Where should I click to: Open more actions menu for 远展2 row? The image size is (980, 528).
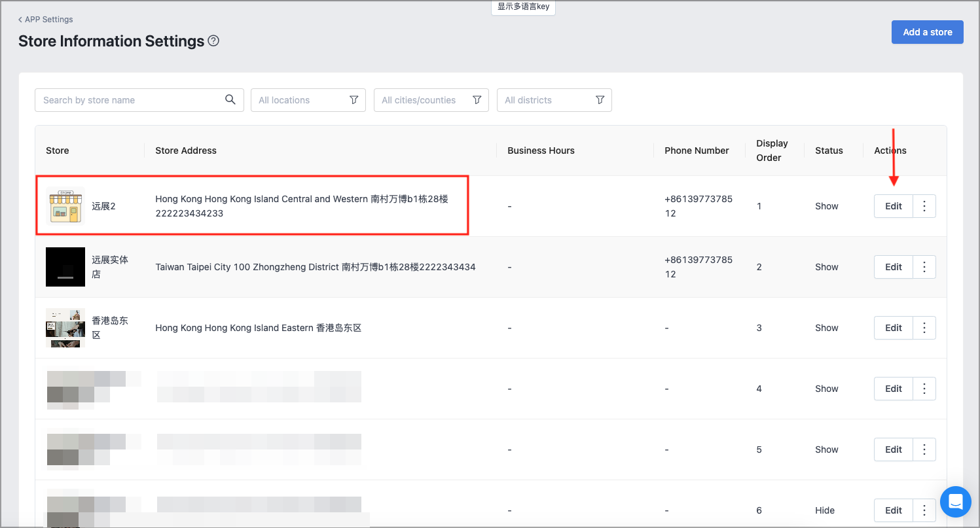(x=924, y=206)
